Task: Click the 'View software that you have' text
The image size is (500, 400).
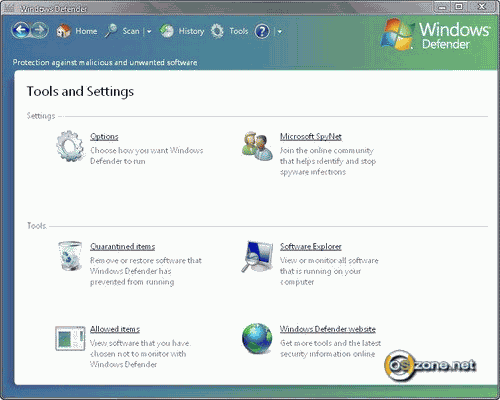Action: coord(140,343)
